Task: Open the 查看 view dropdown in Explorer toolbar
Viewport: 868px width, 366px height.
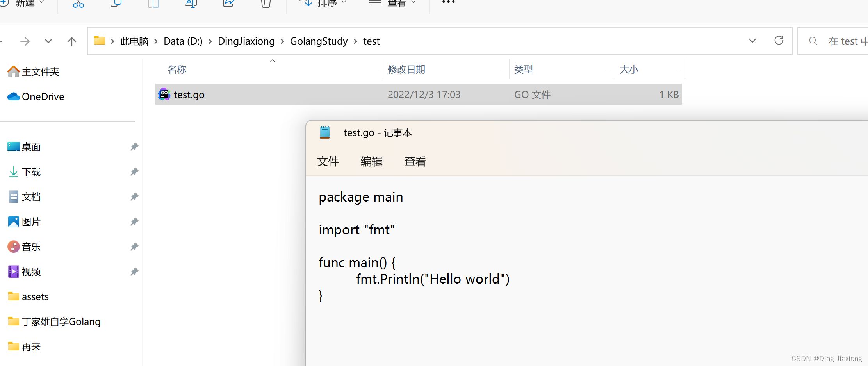Action: (x=392, y=3)
